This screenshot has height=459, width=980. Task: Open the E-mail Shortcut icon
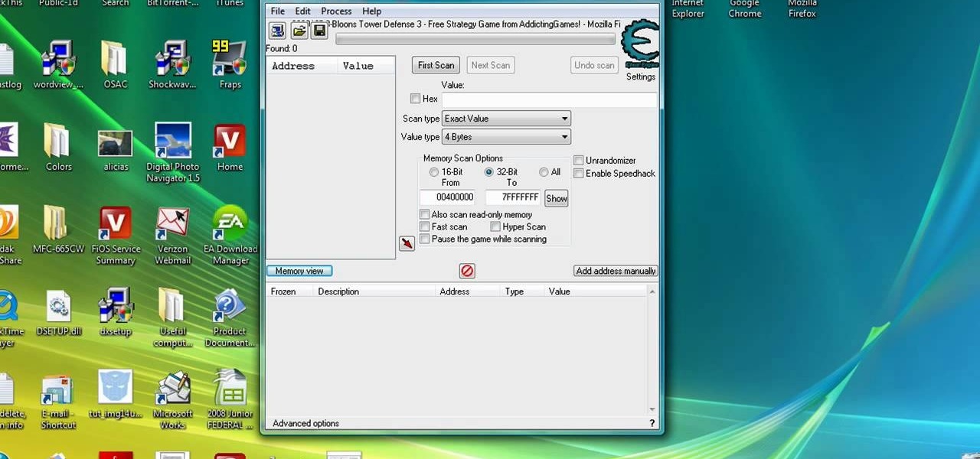coord(58,400)
